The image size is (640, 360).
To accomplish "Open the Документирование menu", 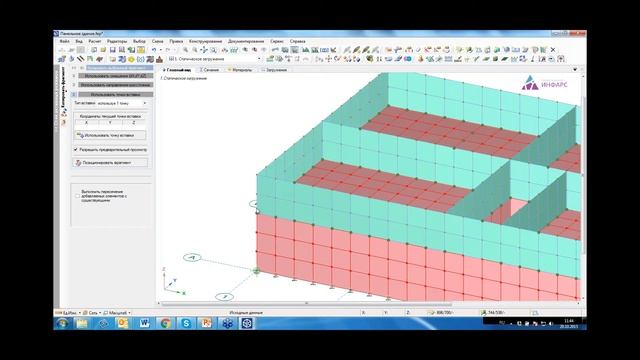I will [246, 41].
